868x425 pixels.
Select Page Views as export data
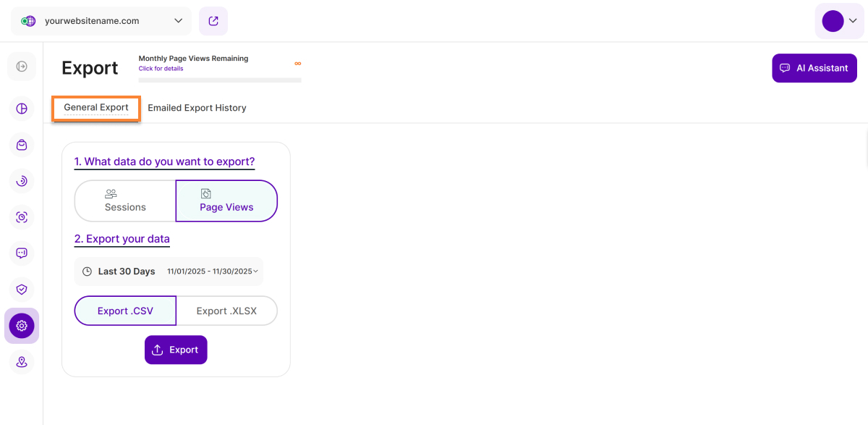226,201
